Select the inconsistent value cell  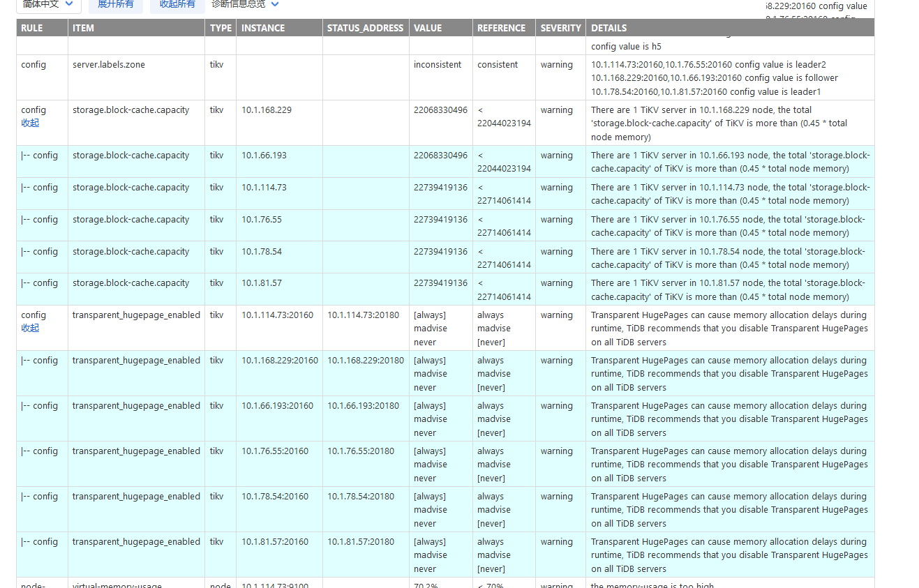438,65
